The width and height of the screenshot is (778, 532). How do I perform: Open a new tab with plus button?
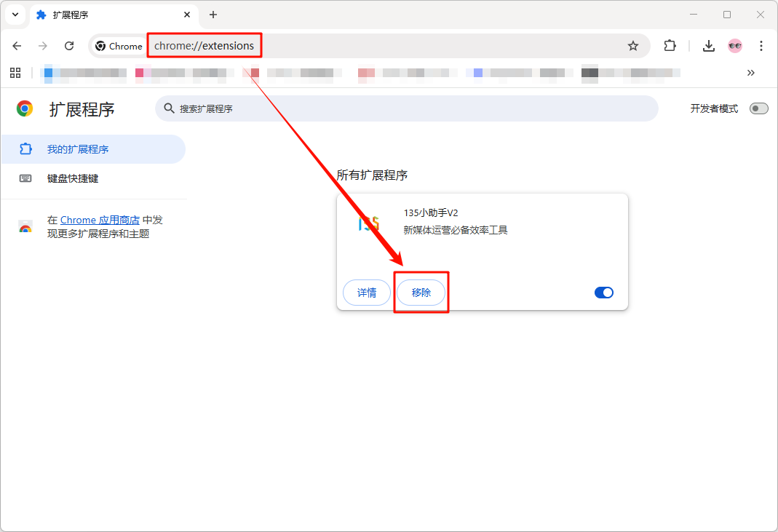(x=213, y=15)
